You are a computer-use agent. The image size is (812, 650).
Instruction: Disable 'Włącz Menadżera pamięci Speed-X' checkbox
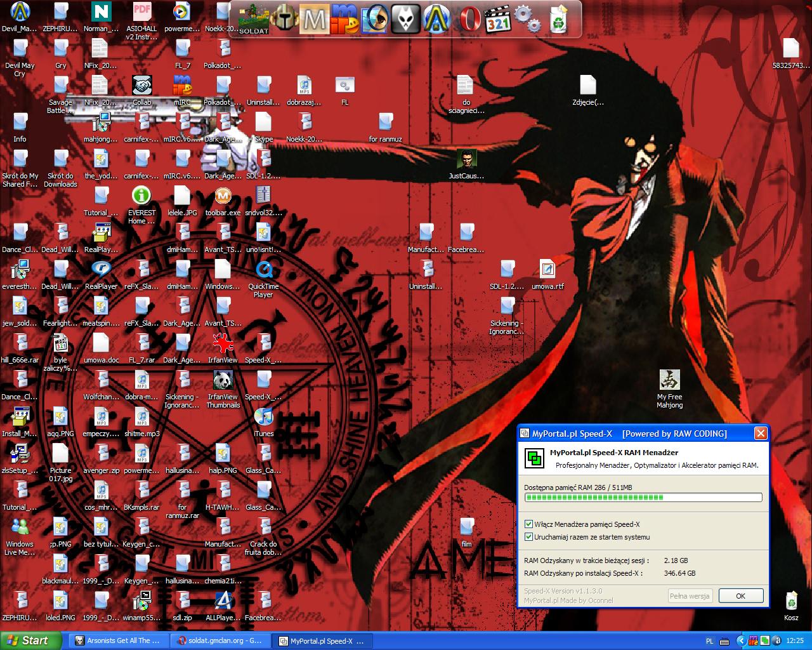click(x=528, y=524)
